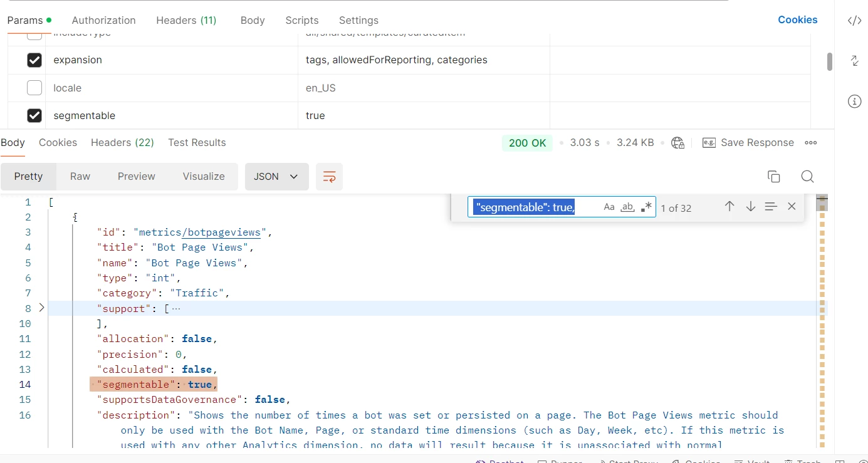Click the Save Response button label
Viewport: 868px width, 463px height.
tap(757, 143)
